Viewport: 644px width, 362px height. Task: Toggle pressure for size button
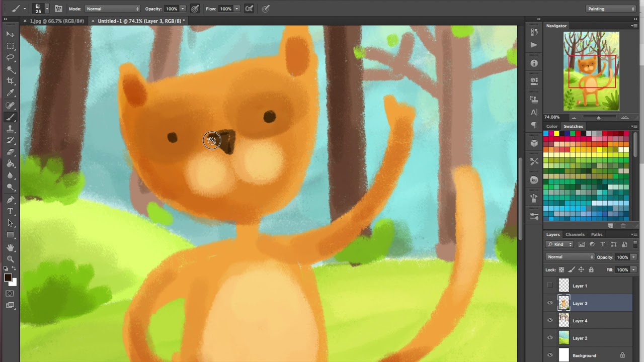(266, 9)
